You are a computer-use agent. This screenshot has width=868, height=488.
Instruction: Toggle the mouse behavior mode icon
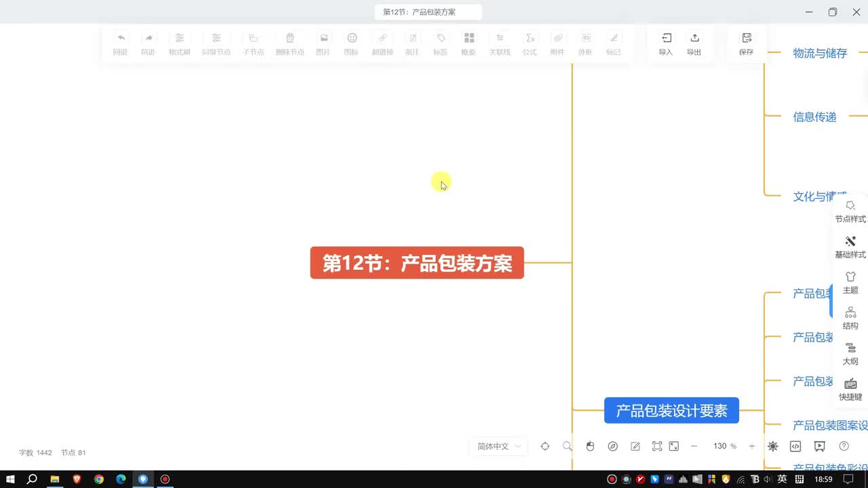point(590,446)
